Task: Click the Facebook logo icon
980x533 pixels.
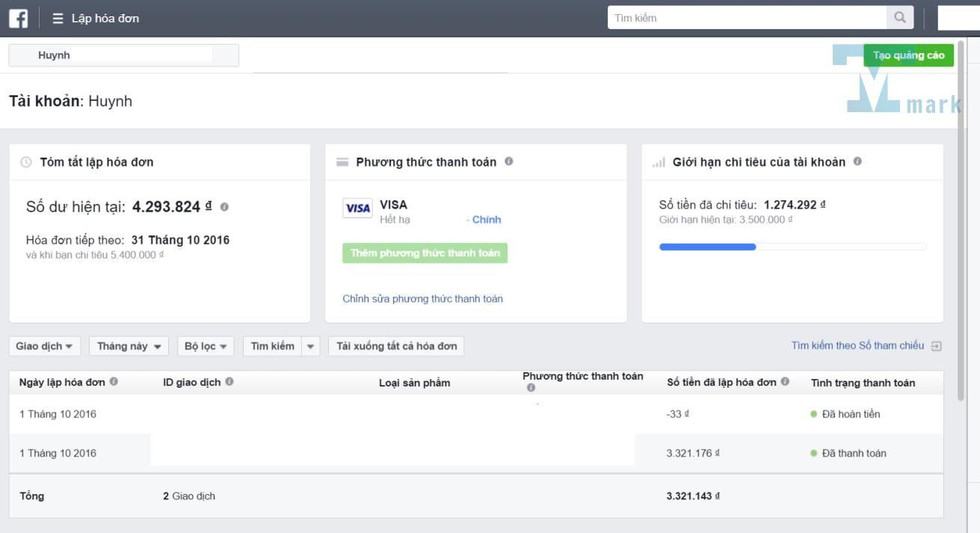Action: (19, 18)
